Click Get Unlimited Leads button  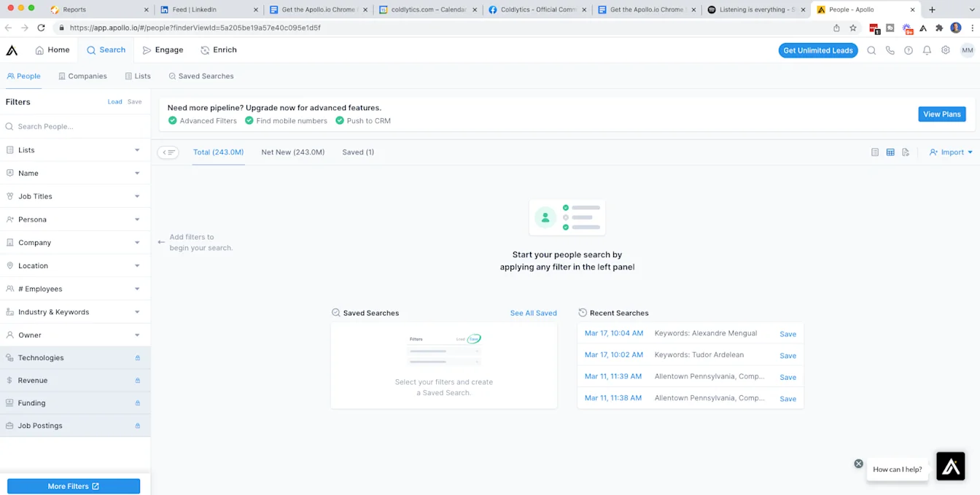point(818,50)
